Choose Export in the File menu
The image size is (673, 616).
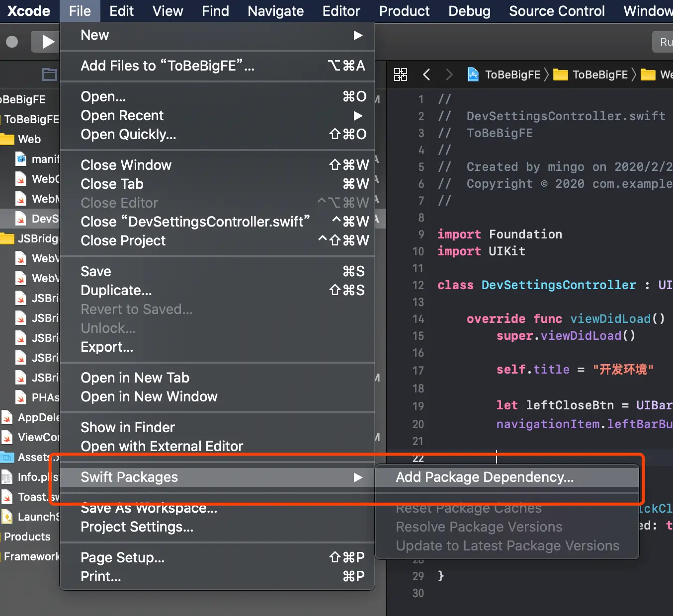coord(217,347)
